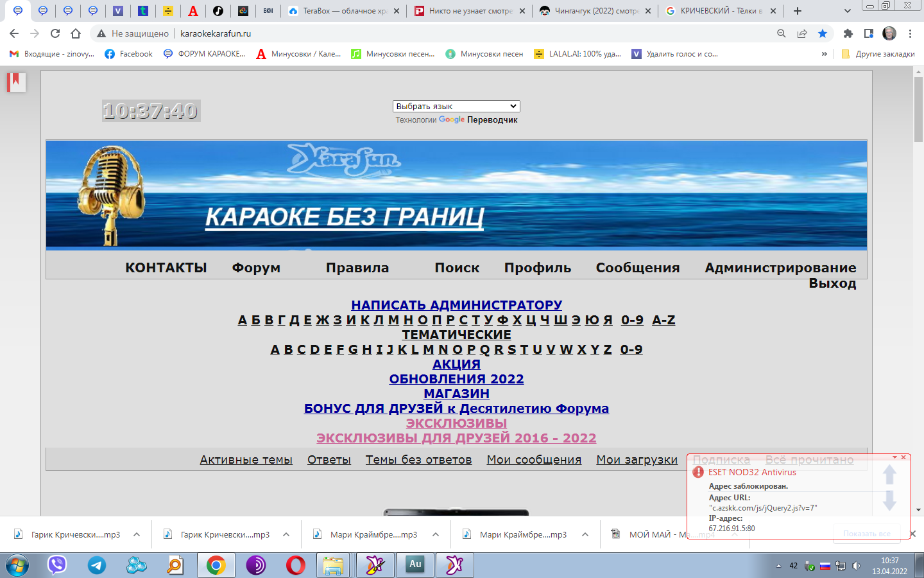Open the 'КОНТАКТЫ' menu item
The height and width of the screenshot is (578, 924).
pos(166,268)
